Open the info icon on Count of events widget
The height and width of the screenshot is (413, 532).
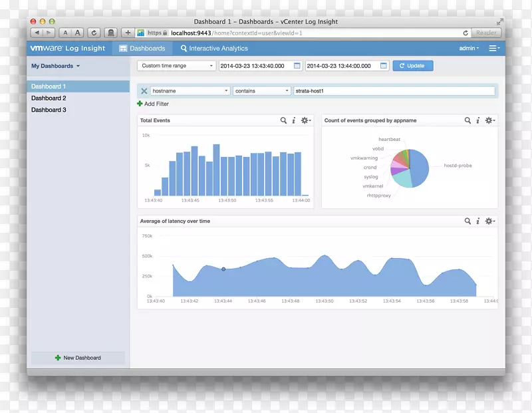477,120
